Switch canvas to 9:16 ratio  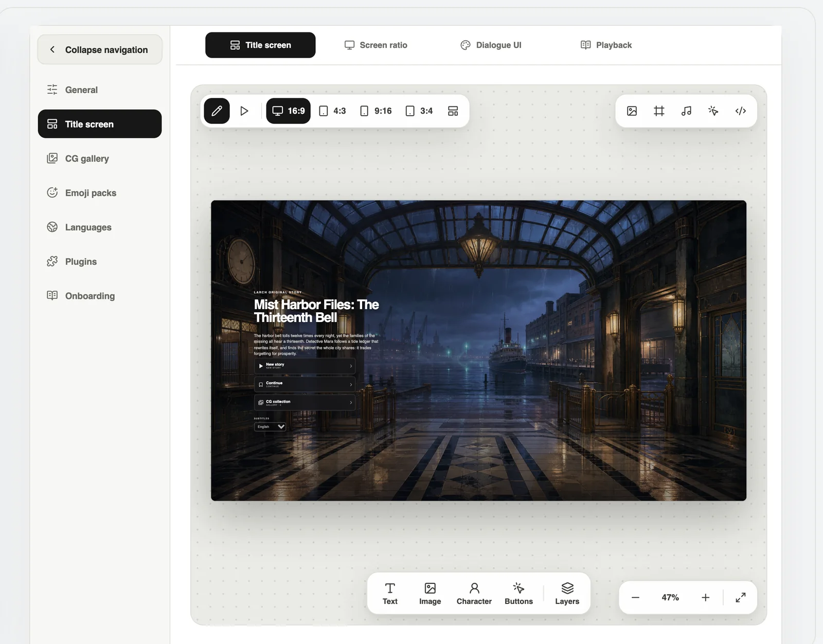point(376,111)
